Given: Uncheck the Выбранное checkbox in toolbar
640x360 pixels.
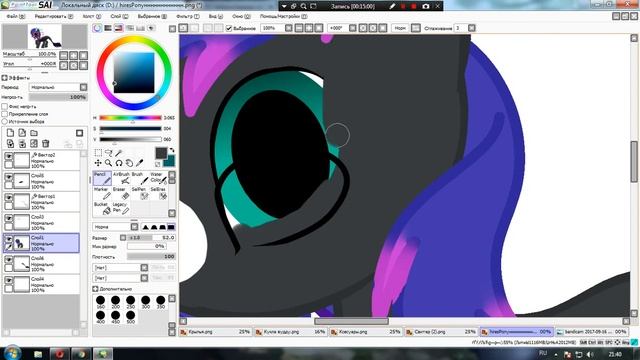Looking at the screenshot, I should pyautogui.click(x=229, y=28).
